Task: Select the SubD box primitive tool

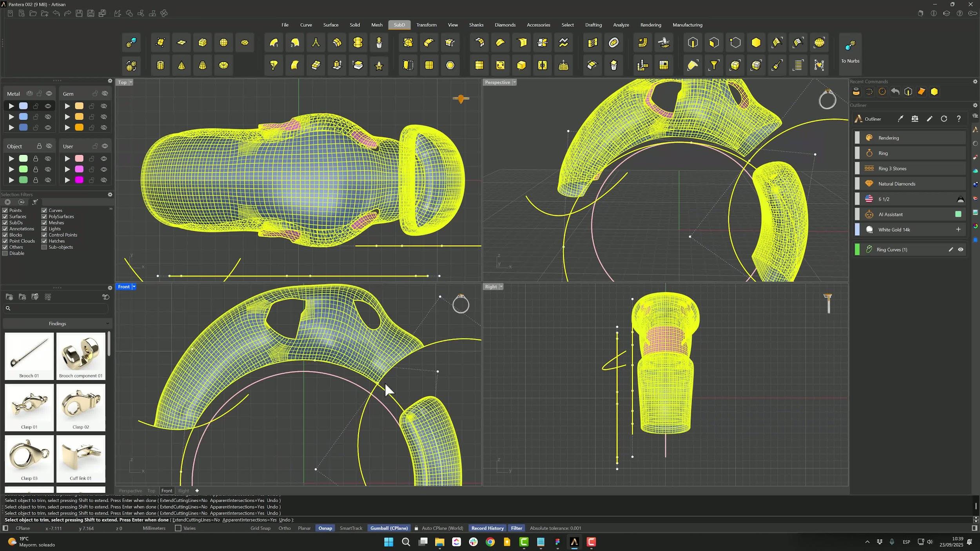Action: [203, 42]
